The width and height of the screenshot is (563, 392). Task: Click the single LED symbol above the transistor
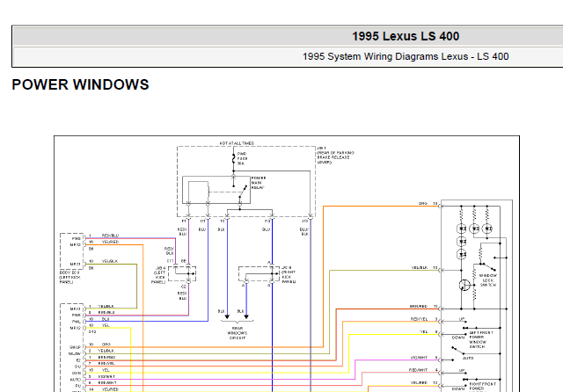pos(461,255)
